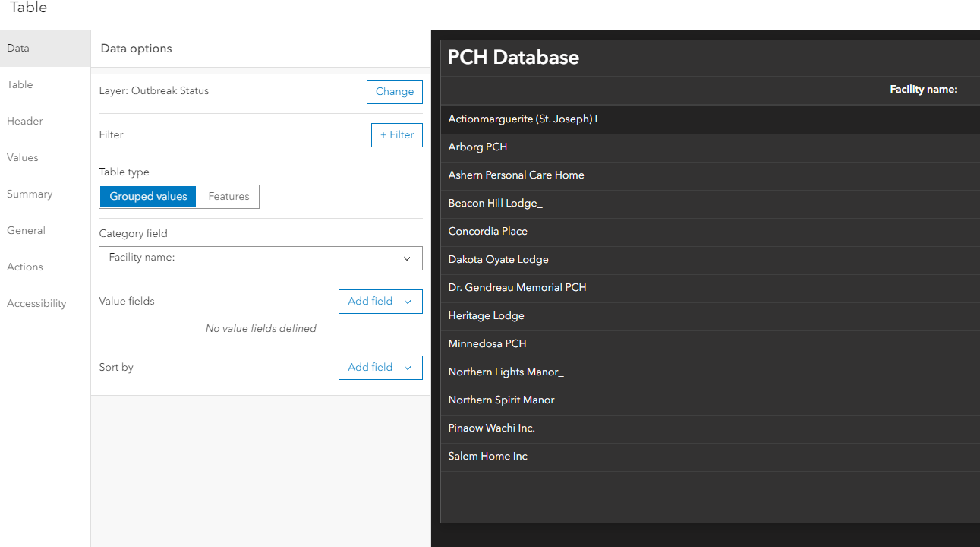Viewport: 980px width, 547px height.
Task: Select the Actionmarguerite (St. Joseph) I row
Action: (710, 119)
